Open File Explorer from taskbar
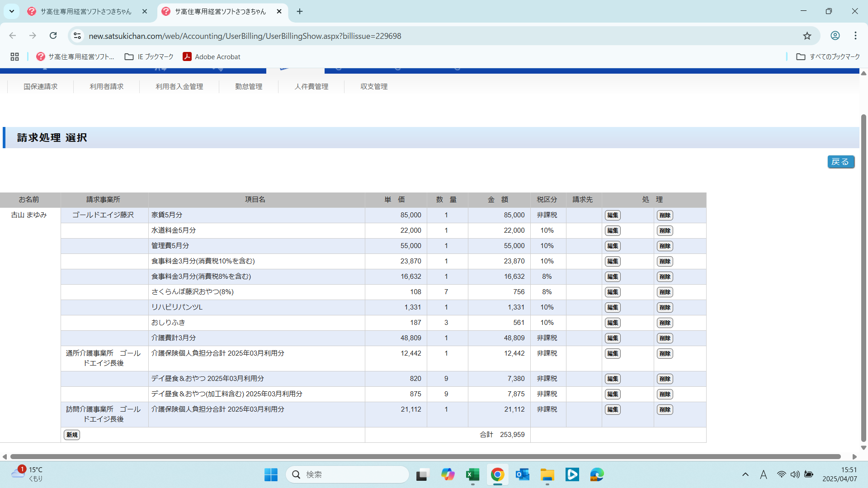This screenshot has width=868, height=488. (547, 474)
